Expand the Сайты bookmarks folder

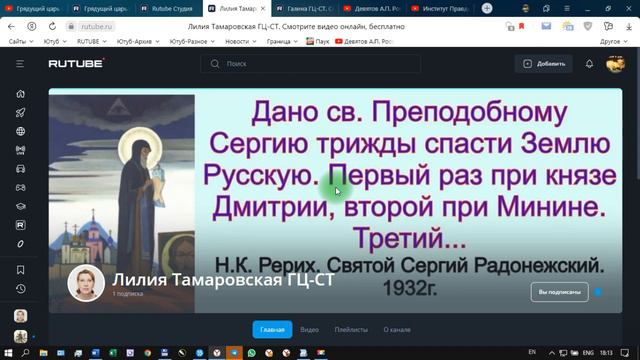pos(21,41)
